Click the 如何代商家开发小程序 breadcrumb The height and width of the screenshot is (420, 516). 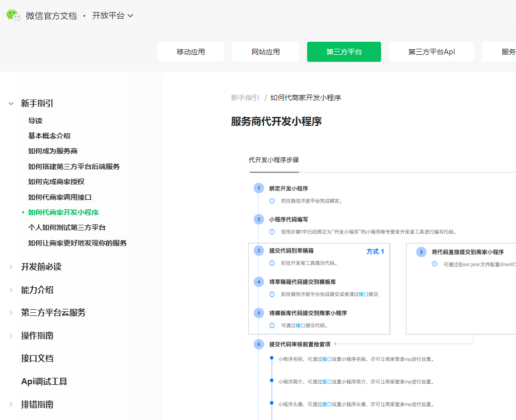click(306, 98)
